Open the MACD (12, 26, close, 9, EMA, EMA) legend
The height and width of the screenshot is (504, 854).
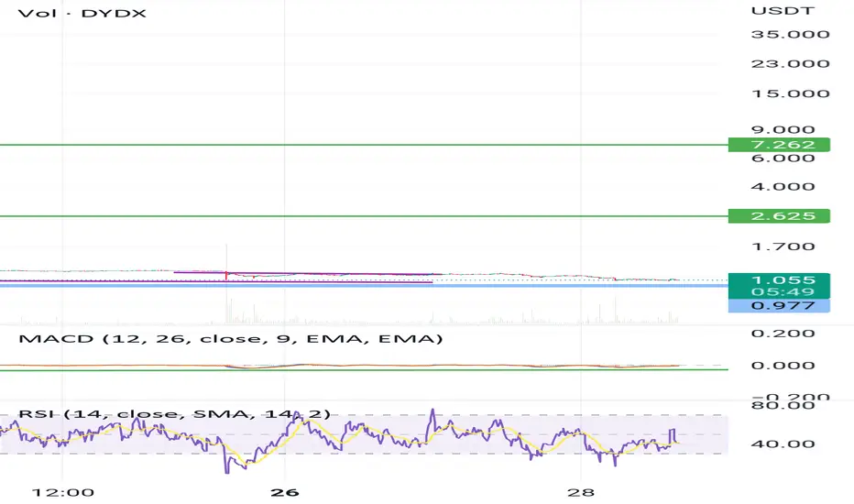coord(230,339)
